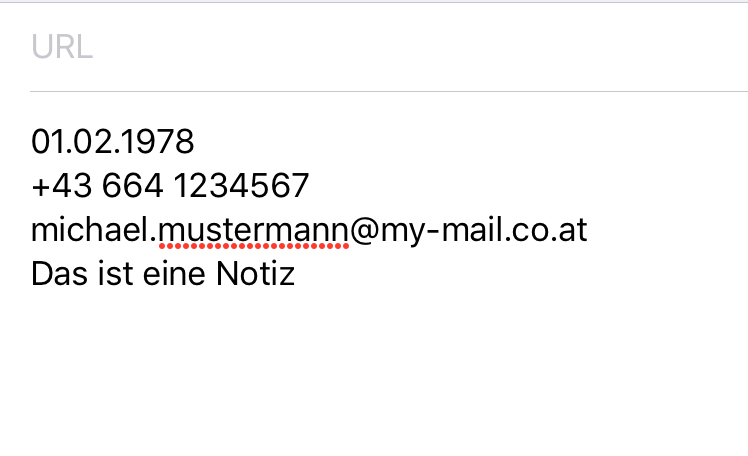Click the day 01 at the start of the date
748x456 pixels.
pos(48,142)
